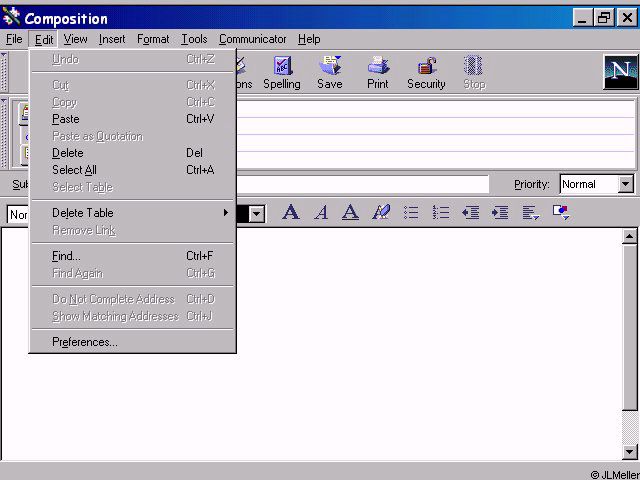
Task: Click the increase indent icon
Action: pyautogui.click(x=500, y=212)
